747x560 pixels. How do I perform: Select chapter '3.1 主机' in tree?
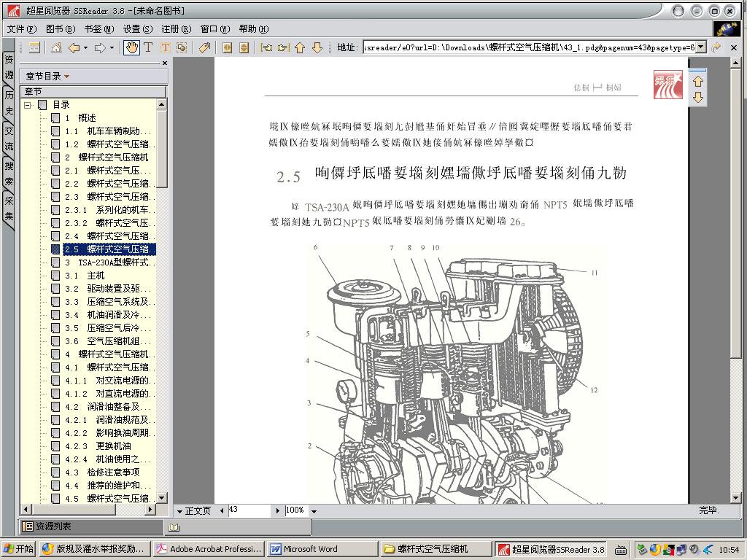pyautogui.click(x=85, y=276)
